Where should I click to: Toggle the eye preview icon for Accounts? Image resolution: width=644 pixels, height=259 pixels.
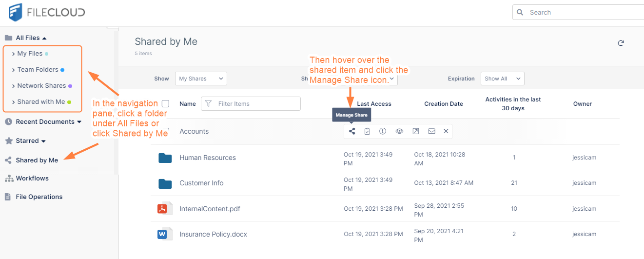[399, 131]
